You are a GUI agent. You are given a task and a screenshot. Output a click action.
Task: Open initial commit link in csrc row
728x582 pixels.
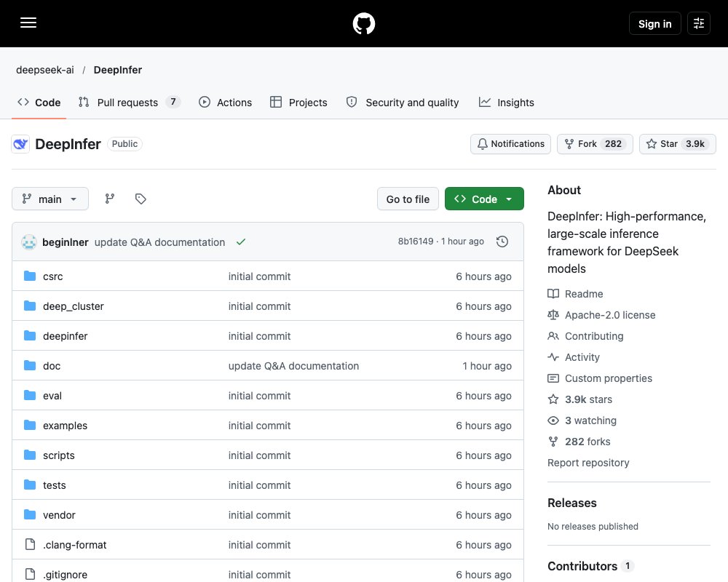(x=259, y=276)
